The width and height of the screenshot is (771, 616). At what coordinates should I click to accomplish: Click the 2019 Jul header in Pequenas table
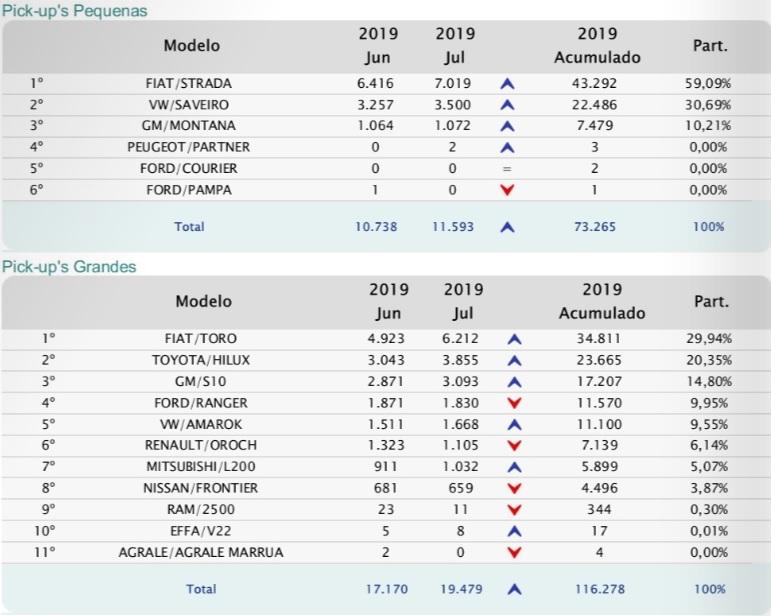pos(455,46)
